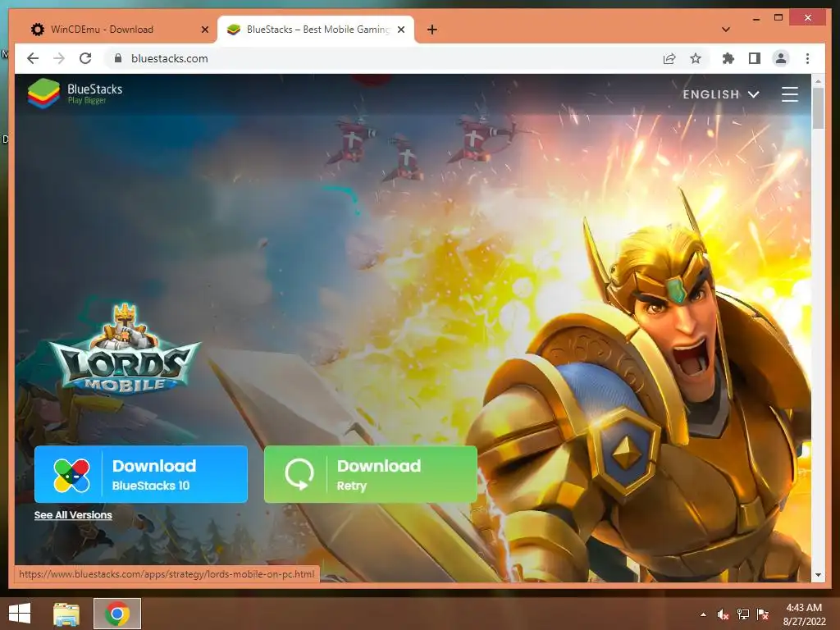
Task: Open the Chrome profile avatar
Action: tap(781, 58)
